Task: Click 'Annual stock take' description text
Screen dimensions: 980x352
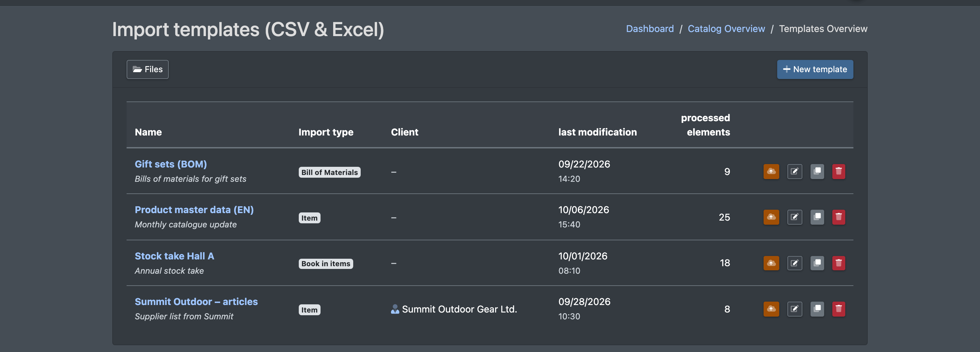Action: pyautogui.click(x=169, y=271)
